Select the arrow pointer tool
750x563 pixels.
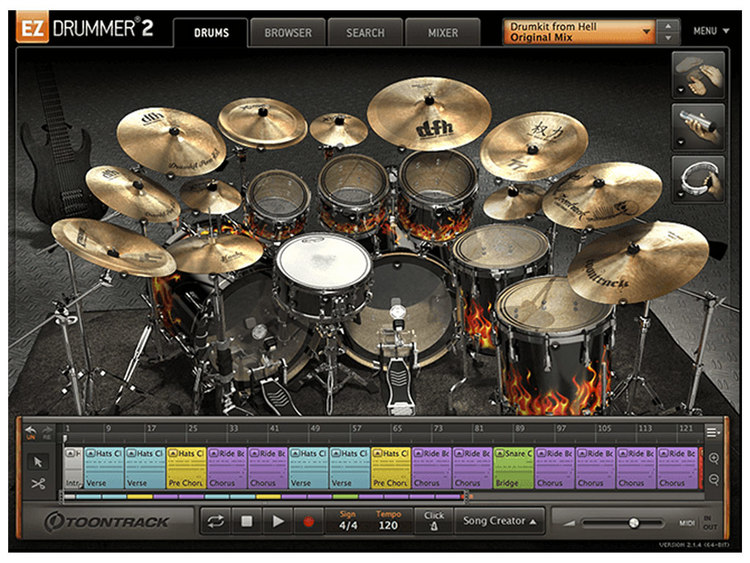tap(38, 462)
